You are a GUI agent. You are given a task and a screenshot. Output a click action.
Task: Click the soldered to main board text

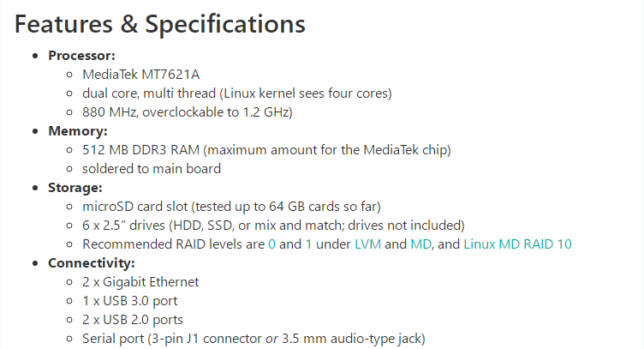point(152,169)
